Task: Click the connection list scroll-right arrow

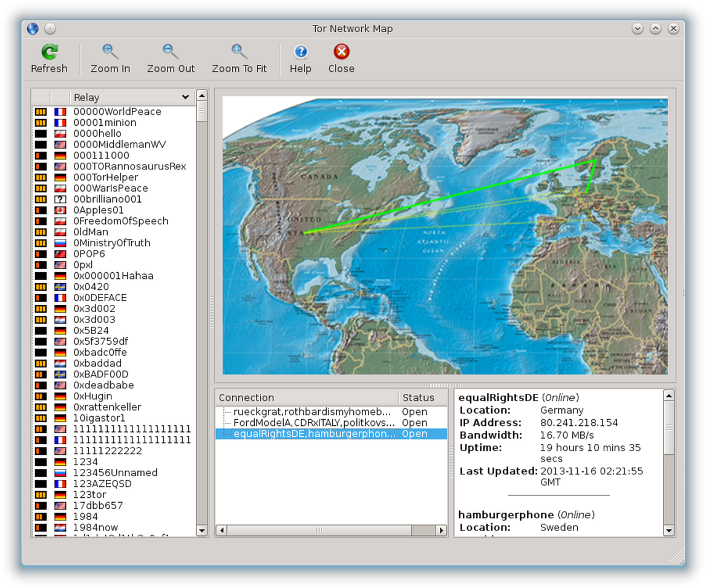Action: tap(442, 531)
